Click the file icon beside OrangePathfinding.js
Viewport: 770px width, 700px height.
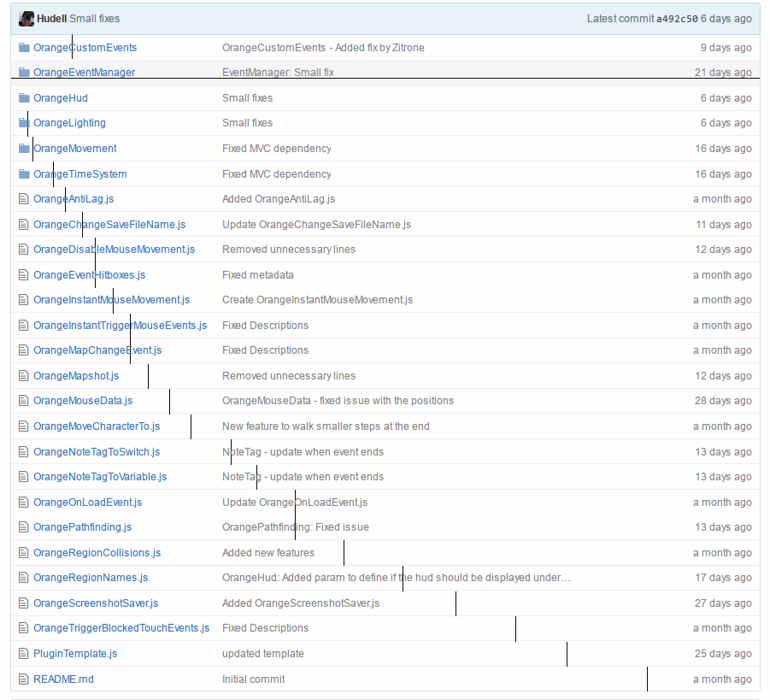[23, 527]
